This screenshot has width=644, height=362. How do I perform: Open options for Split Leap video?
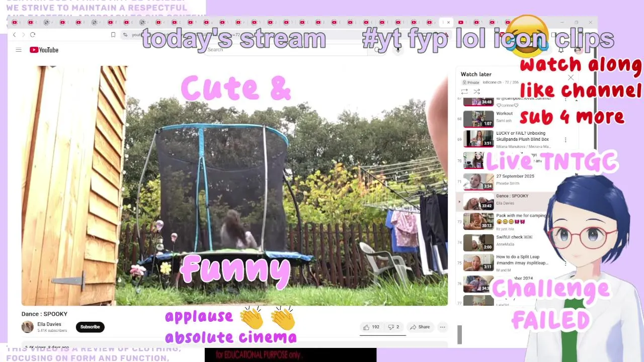click(566, 263)
